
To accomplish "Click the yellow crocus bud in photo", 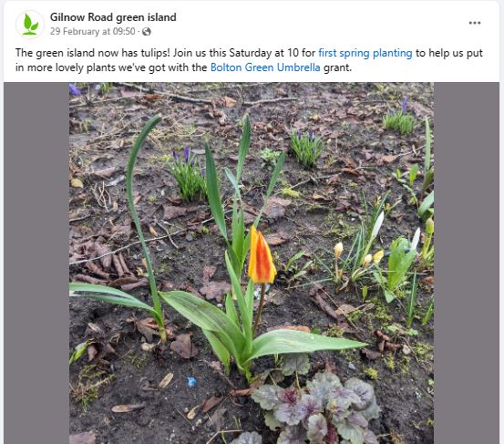I will point(338,250).
